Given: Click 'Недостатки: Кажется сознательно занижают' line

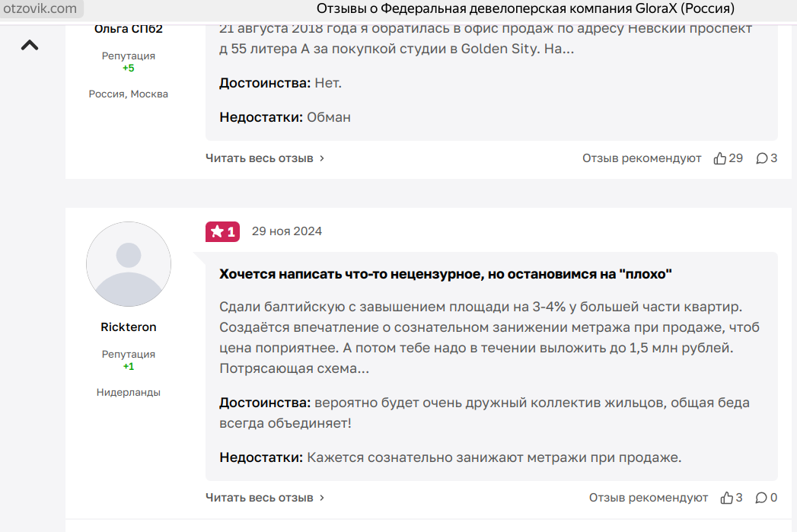Looking at the screenshot, I should coord(451,457).
